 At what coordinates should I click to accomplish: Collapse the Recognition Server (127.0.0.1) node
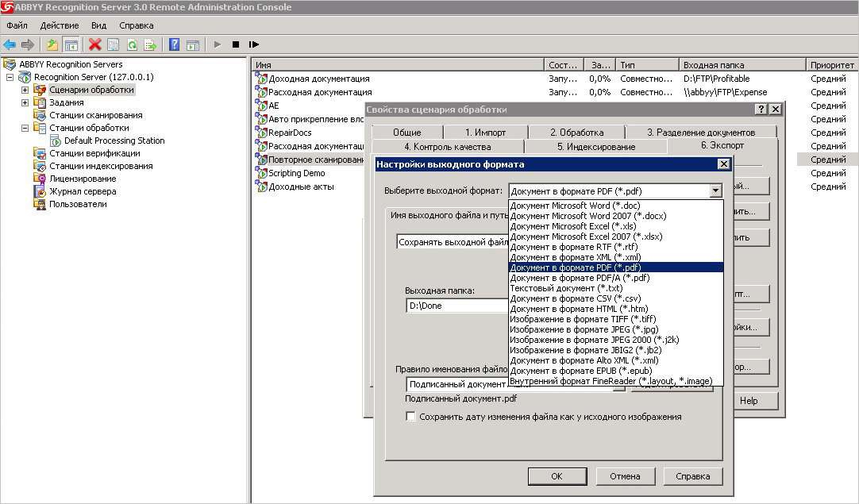tap(10, 77)
